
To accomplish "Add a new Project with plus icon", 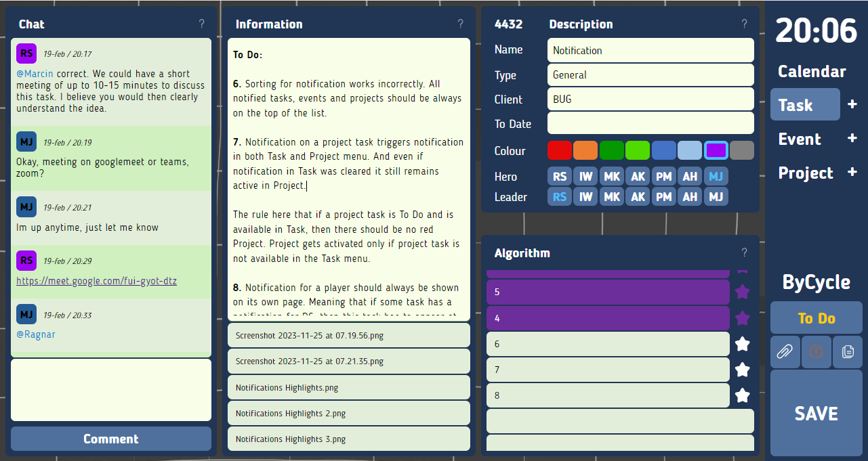I will click(x=852, y=172).
